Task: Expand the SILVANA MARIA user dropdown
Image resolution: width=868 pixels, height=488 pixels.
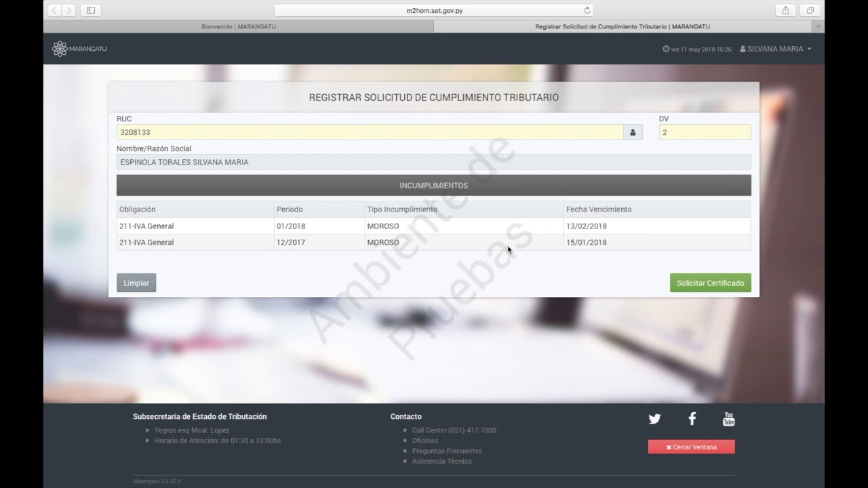Action: [776, 49]
